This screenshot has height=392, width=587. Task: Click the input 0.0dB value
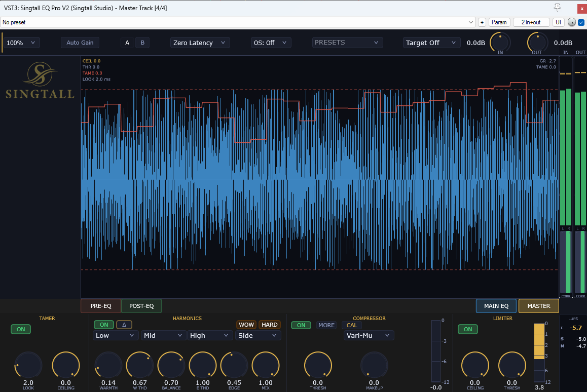click(x=476, y=43)
